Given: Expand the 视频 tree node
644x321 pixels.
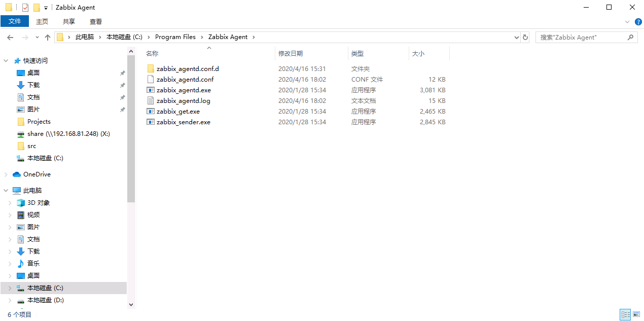Looking at the screenshot, I should (10, 215).
